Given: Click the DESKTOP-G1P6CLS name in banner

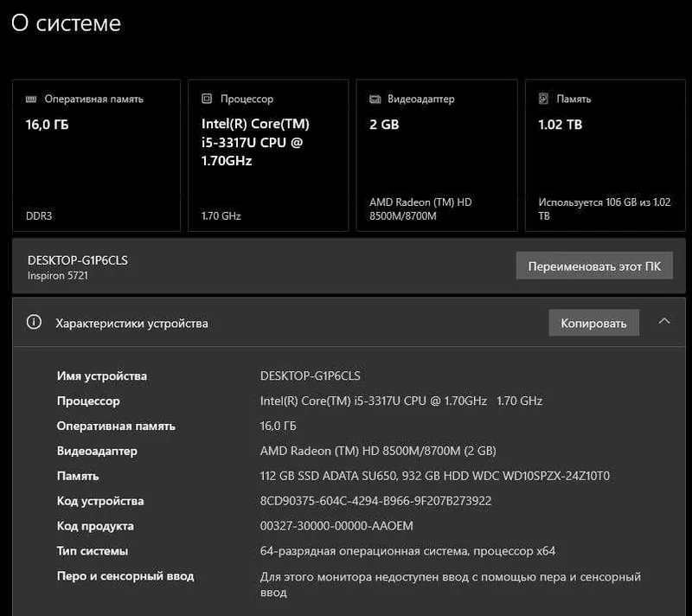Looking at the screenshot, I should pos(78,260).
